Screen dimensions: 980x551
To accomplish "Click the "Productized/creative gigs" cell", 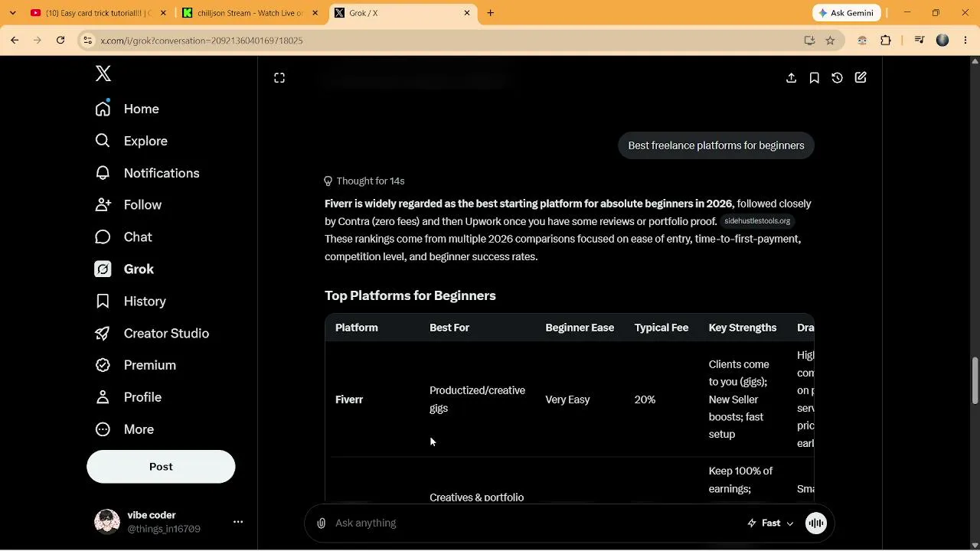I will (x=477, y=399).
